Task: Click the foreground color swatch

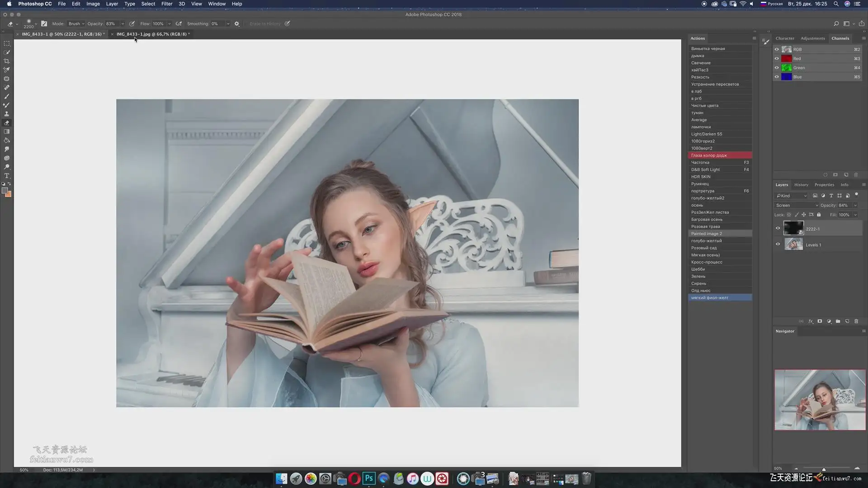Action: [x=5, y=191]
